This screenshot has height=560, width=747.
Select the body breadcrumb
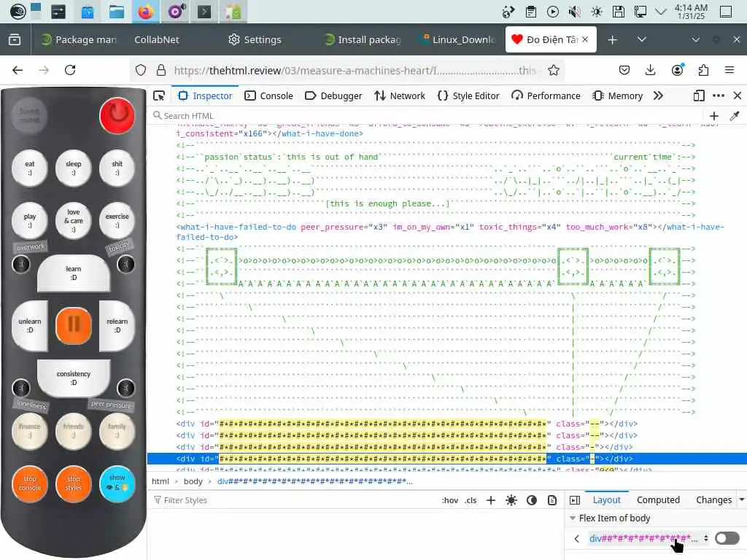pyautogui.click(x=193, y=481)
